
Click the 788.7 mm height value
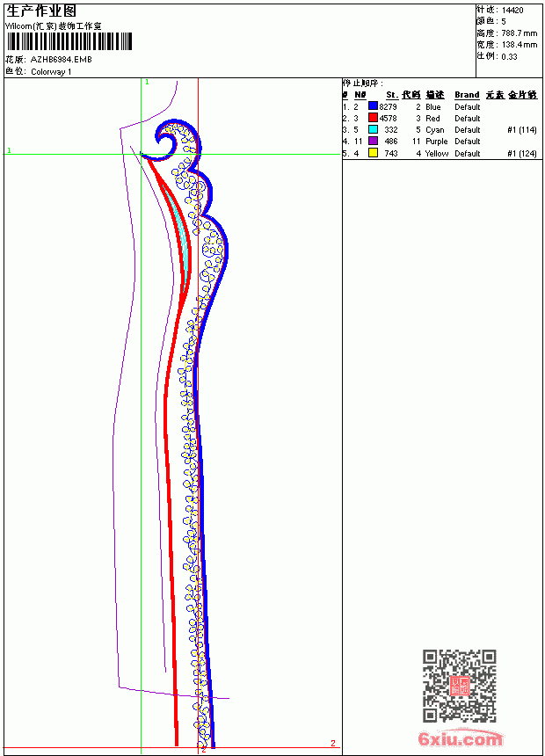[520, 33]
